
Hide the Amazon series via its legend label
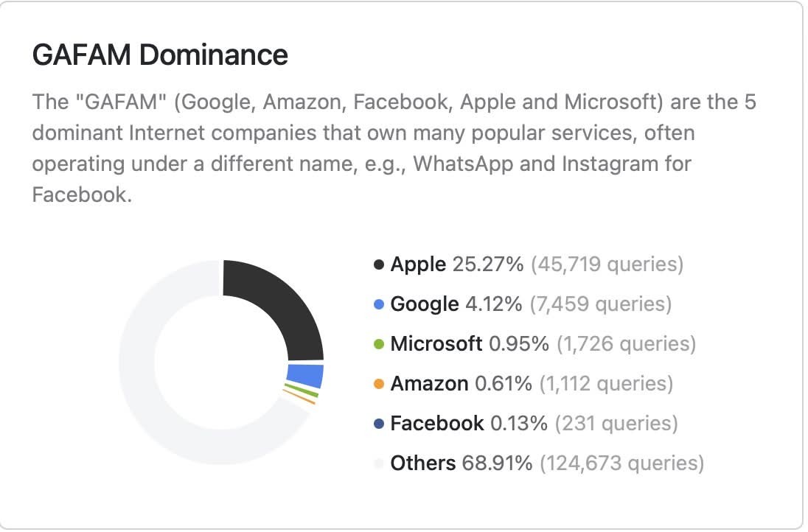point(429,383)
